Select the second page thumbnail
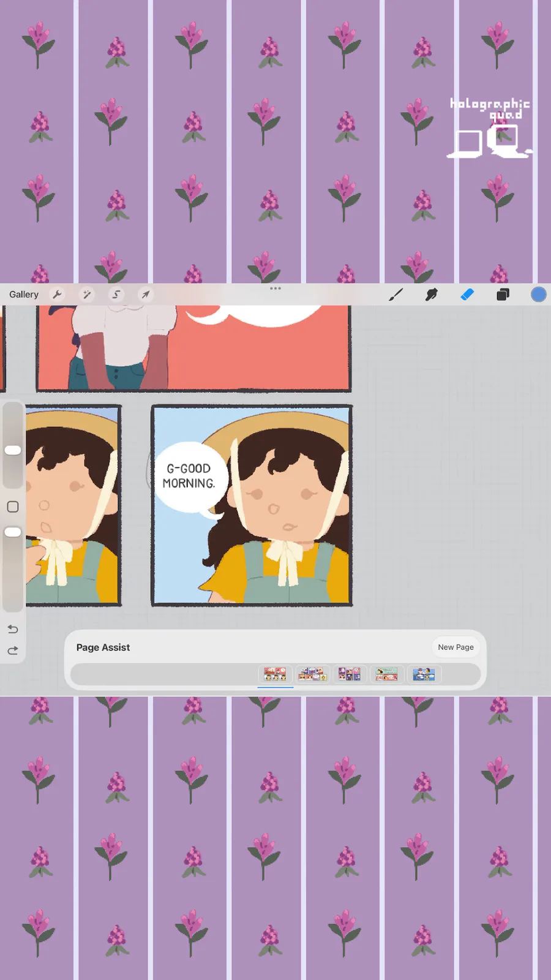The width and height of the screenshot is (551, 980). click(x=312, y=674)
